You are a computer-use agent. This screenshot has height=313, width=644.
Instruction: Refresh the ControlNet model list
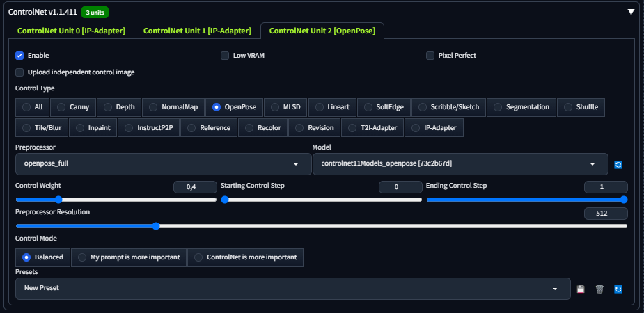click(618, 165)
